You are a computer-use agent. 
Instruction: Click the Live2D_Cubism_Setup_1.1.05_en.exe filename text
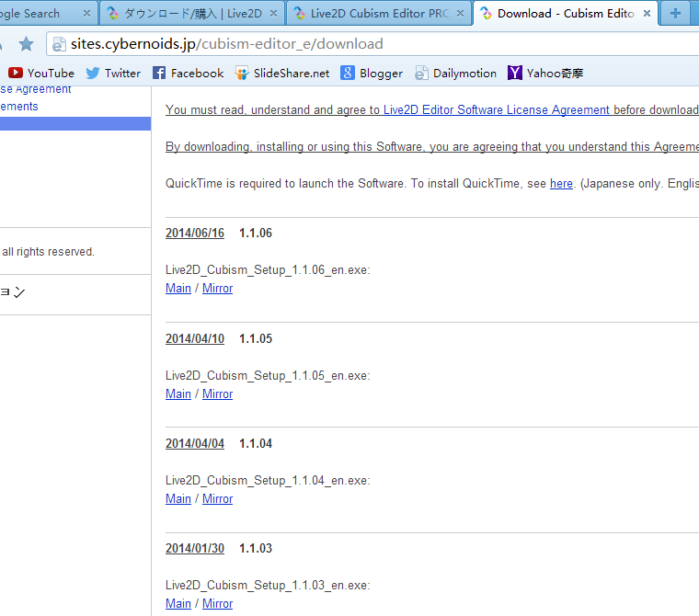(268, 376)
